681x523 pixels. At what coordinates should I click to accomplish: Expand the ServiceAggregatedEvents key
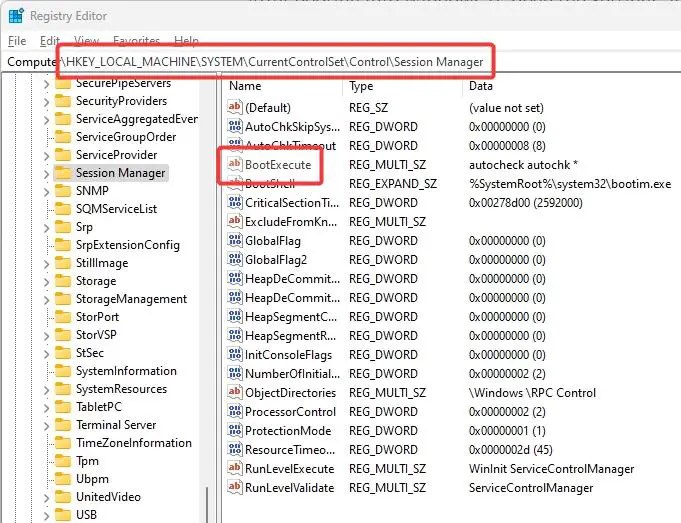(x=46, y=119)
